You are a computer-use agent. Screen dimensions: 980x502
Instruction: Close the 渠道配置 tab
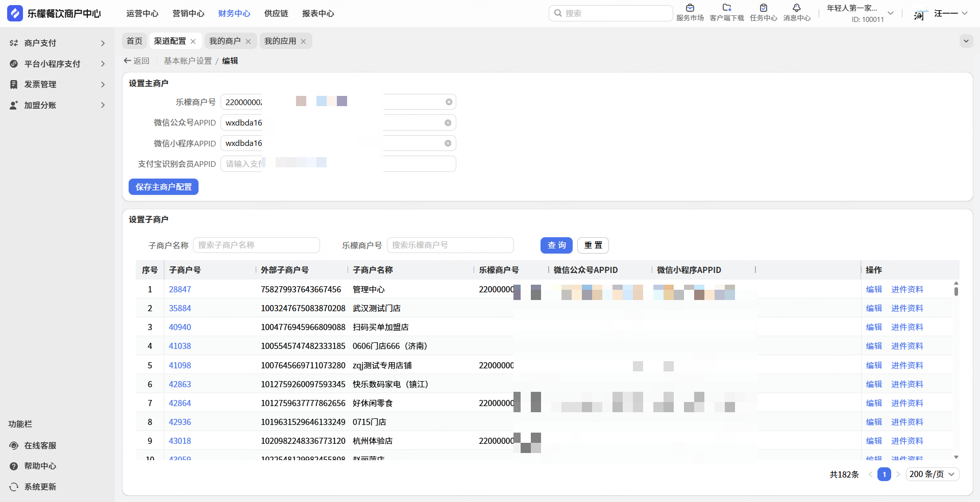(193, 41)
